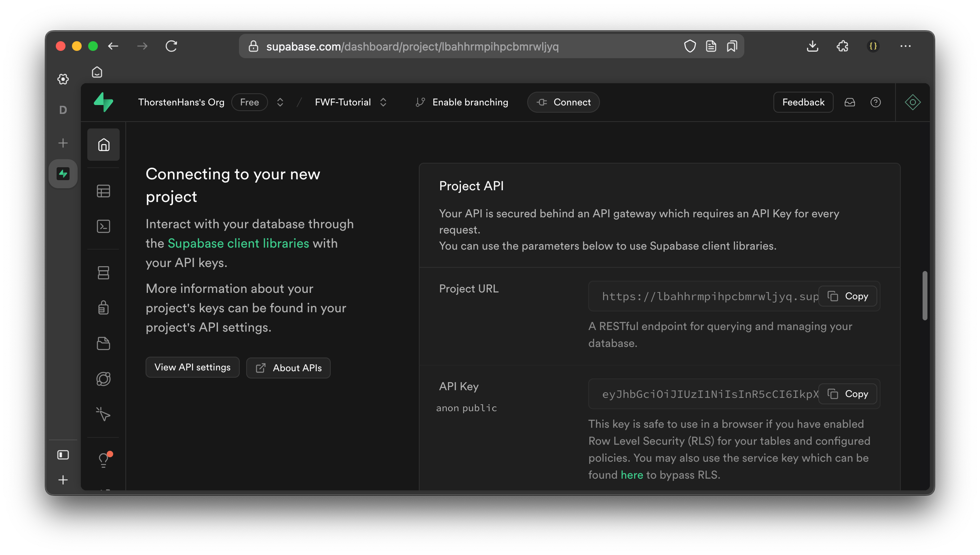Open the notifications inbox icon
Image resolution: width=980 pixels, height=555 pixels.
850,102
